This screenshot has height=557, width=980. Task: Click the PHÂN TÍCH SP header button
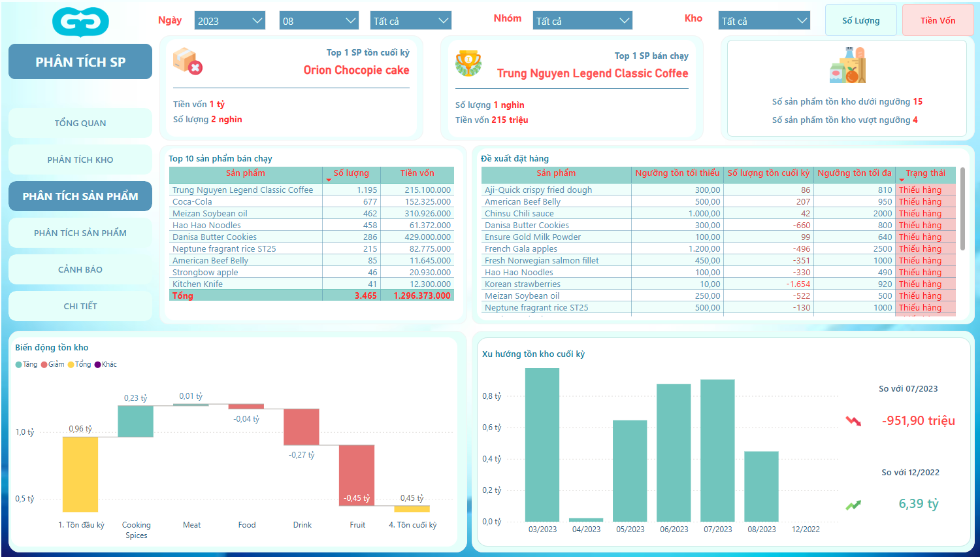80,61
